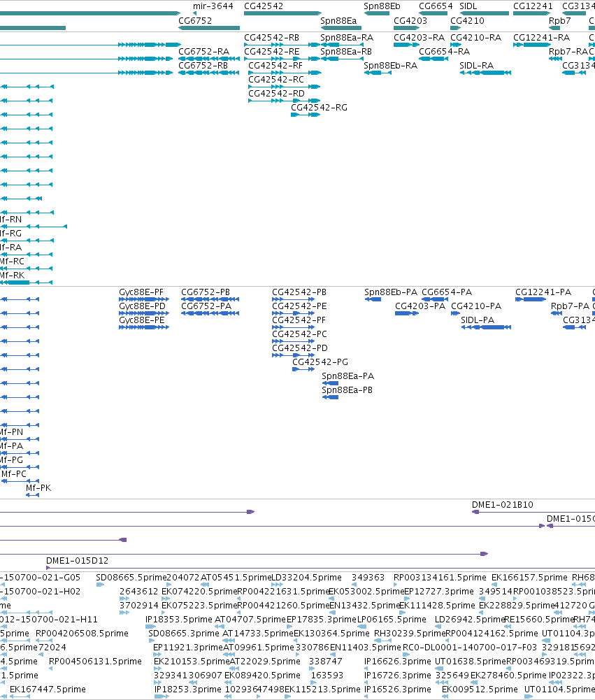
Task: Select the Mf-PC protein label
Action: [14, 473]
